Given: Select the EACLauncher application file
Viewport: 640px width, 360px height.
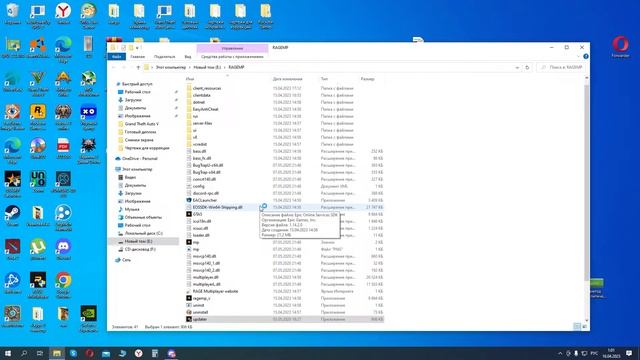Looking at the screenshot, I should pyautogui.click(x=286, y=200).
